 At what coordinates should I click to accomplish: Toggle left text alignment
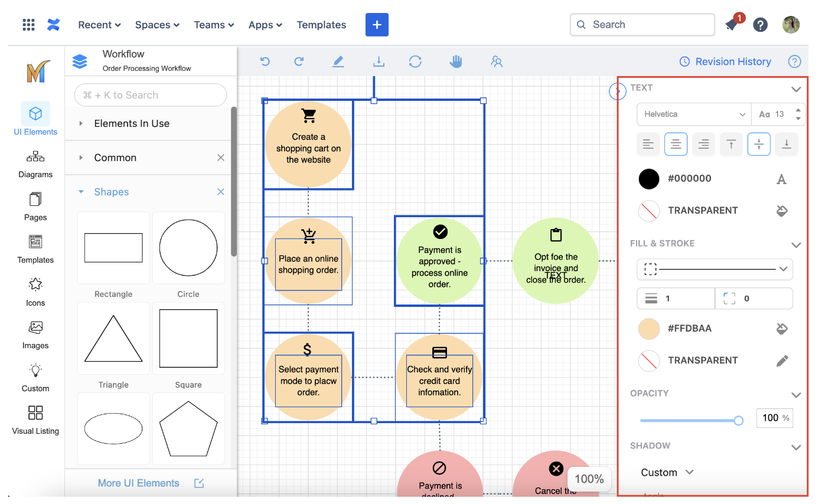(x=648, y=144)
